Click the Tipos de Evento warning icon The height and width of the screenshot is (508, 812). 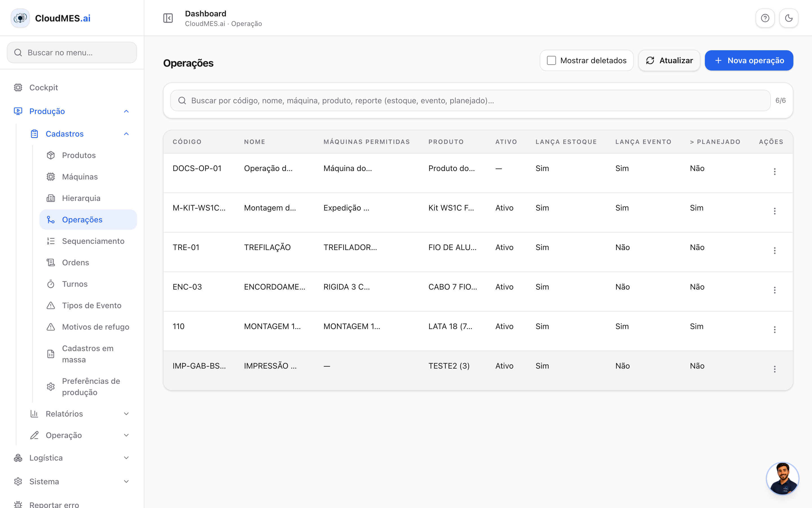(x=51, y=306)
